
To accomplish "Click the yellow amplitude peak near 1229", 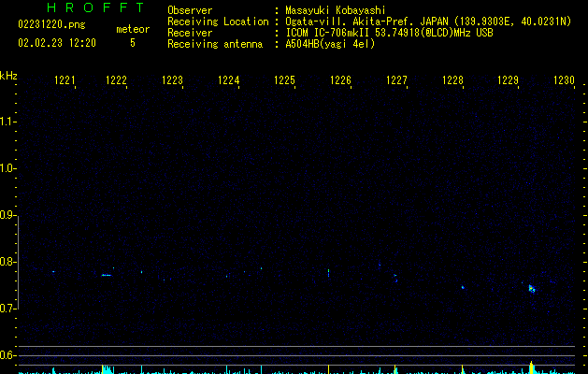I will pyautogui.click(x=531, y=367).
